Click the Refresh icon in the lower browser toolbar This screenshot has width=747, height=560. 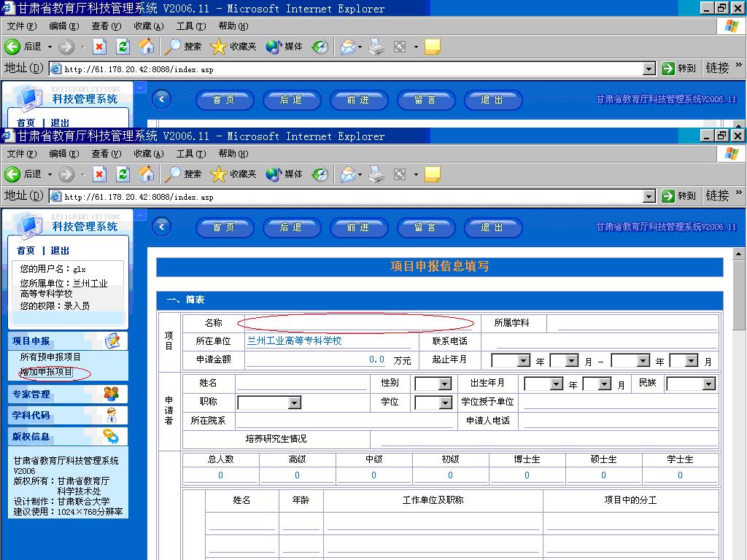click(x=123, y=174)
